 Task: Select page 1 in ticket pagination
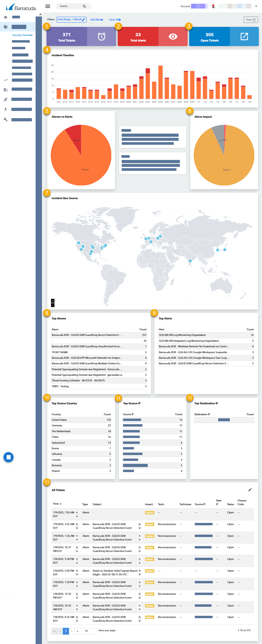66,631
